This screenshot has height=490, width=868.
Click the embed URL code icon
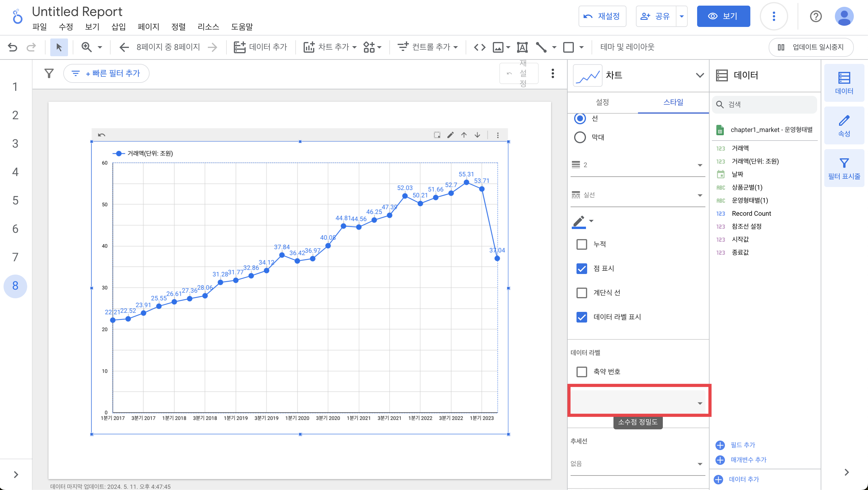pos(480,47)
